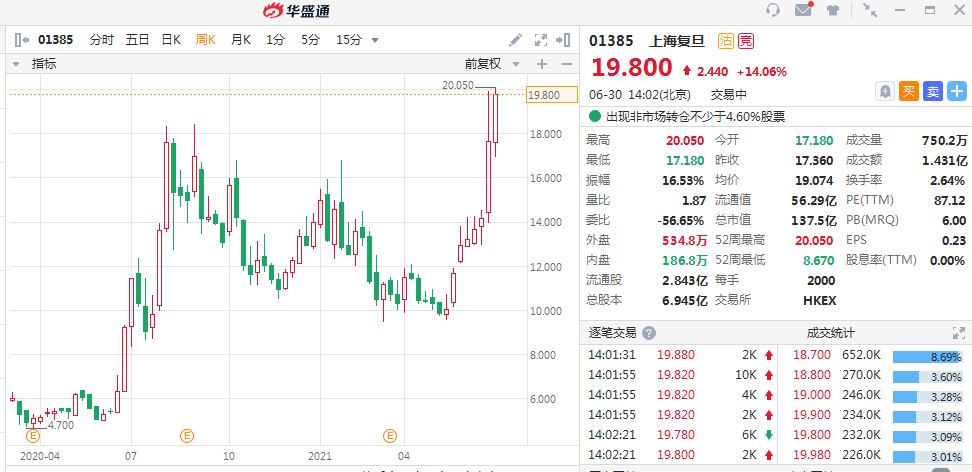Viewport: 972px width, 472px height.
Task: Open the 前复权 adjustment label
Action: [x=483, y=63]
